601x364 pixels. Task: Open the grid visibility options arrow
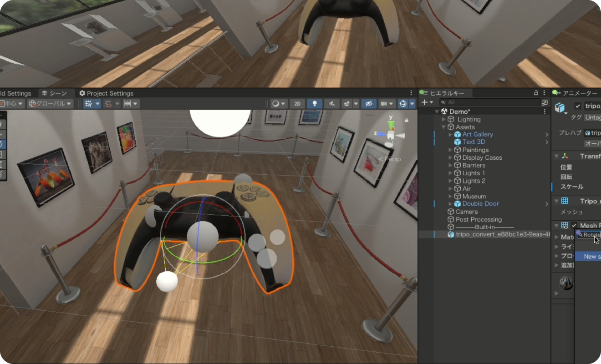[98, 104]
